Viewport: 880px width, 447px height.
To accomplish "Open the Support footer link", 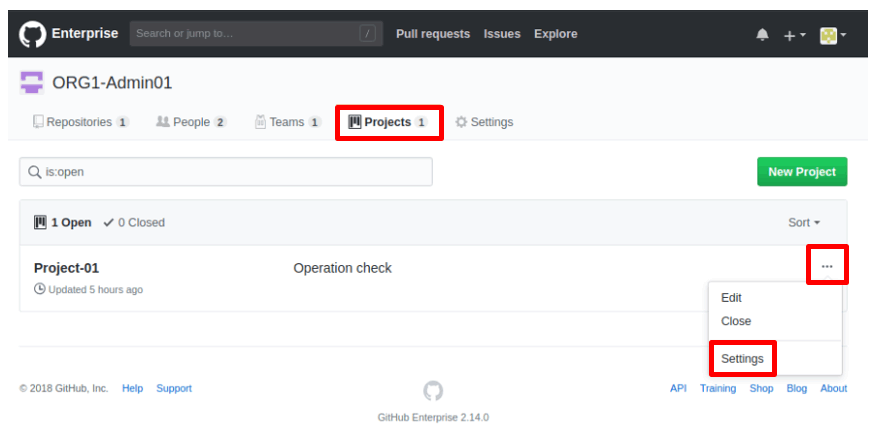I will [174, 388].
